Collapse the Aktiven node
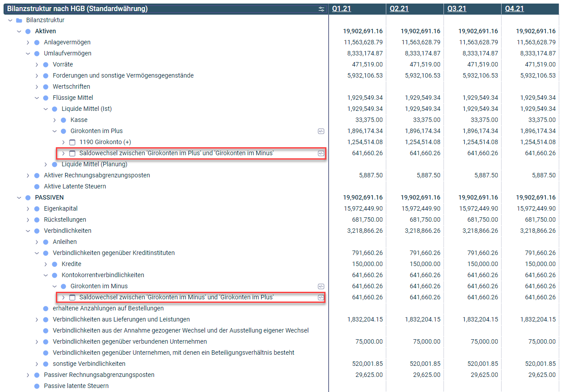Viewport: 561px width, 392px height. pos(19,31)
